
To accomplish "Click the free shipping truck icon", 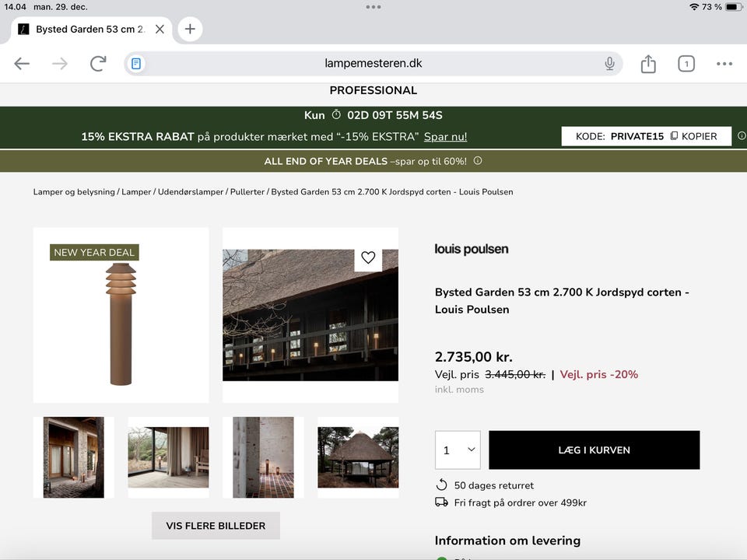I will 442,502.
